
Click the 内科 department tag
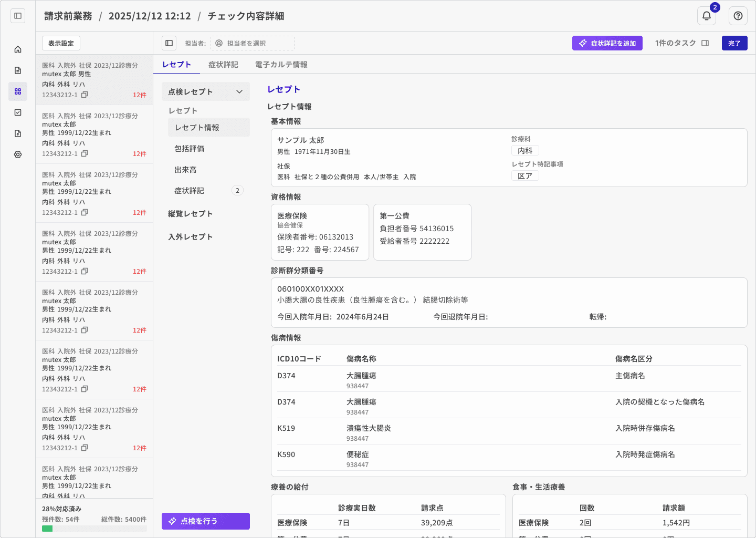click(x=525, y=150)
